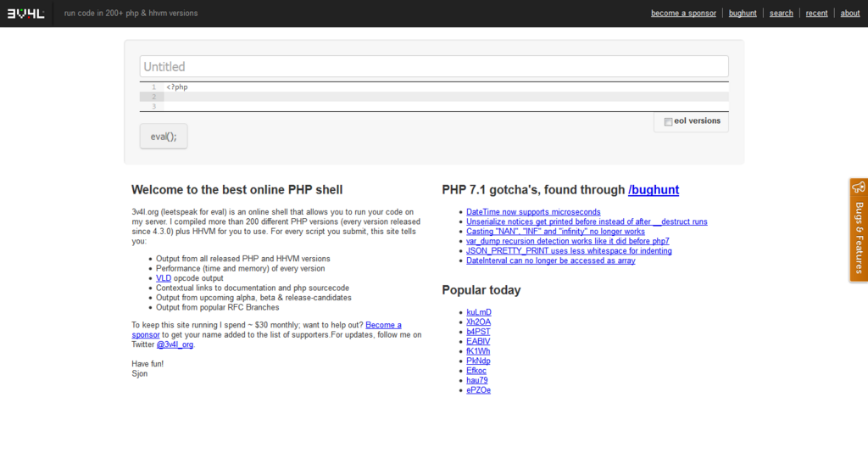Open popular script ePZOe
This screenshot has width=868, height=459.
pyautogui.click(x=478, y=390)
